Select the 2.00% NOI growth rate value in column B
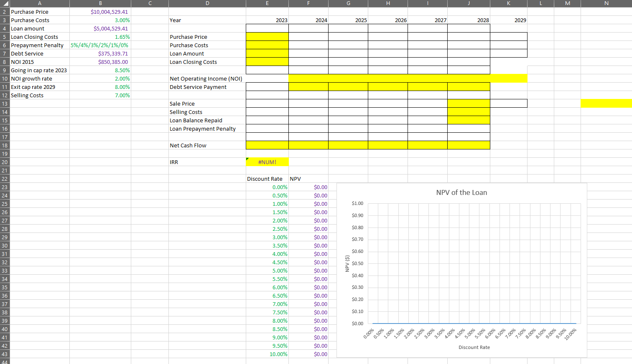 (x=100, y=78)
